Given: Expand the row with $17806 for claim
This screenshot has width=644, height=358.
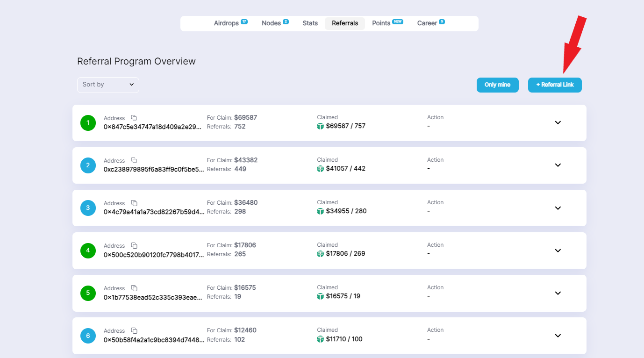Looking at the screenshot, I should 558,251.
